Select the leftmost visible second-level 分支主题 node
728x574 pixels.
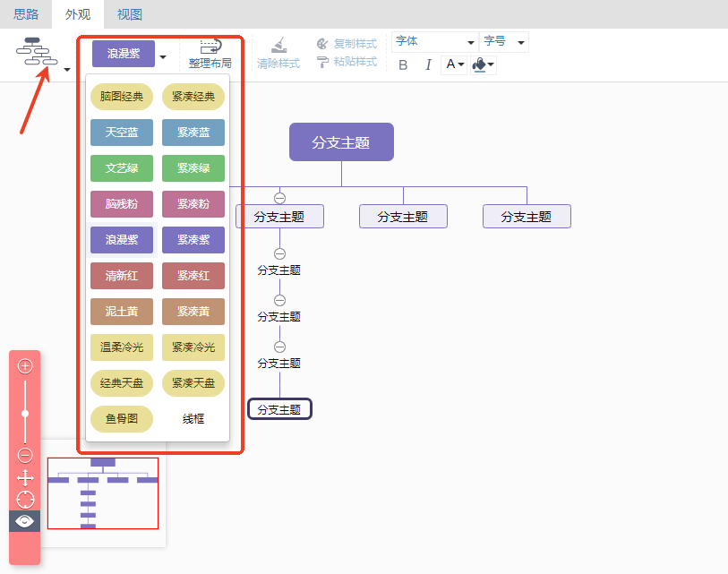(279, 217)
